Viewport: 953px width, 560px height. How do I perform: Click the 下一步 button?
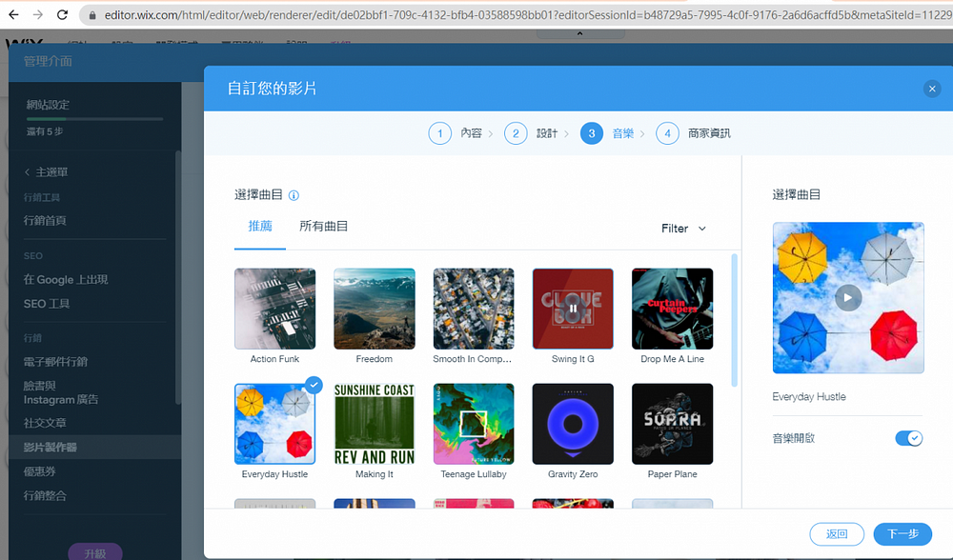(902, 534)
